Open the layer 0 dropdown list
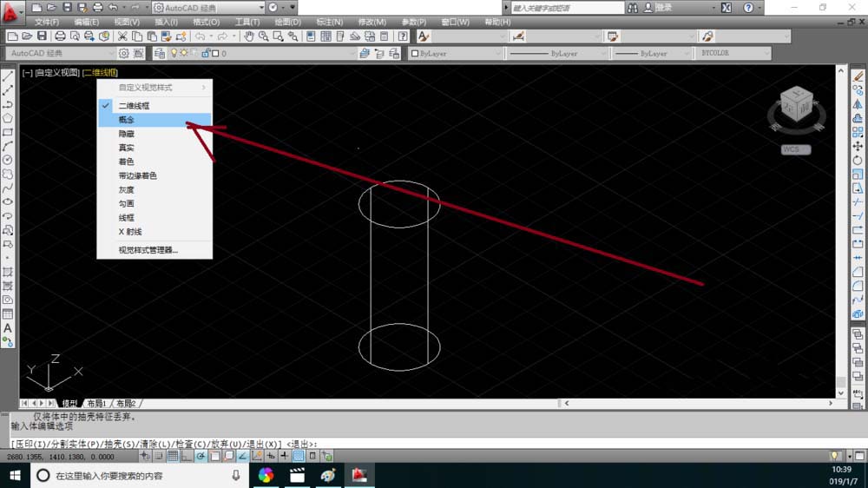The height and width of the screenshot is (488, 868). (352, 54)
